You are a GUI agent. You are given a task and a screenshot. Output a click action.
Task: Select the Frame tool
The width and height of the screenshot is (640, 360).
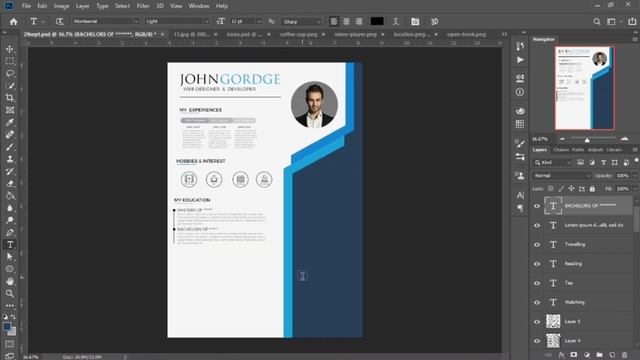[10, 110]
